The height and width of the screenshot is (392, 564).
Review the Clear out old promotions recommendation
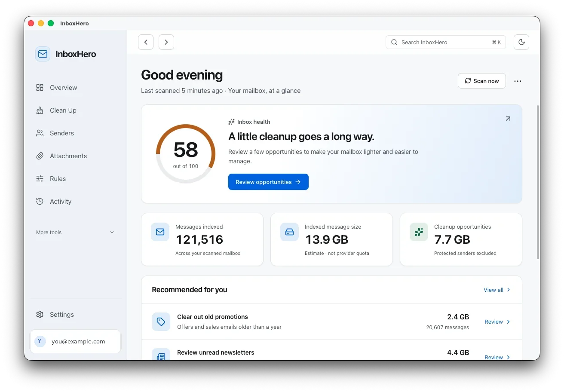pos(497,322)
